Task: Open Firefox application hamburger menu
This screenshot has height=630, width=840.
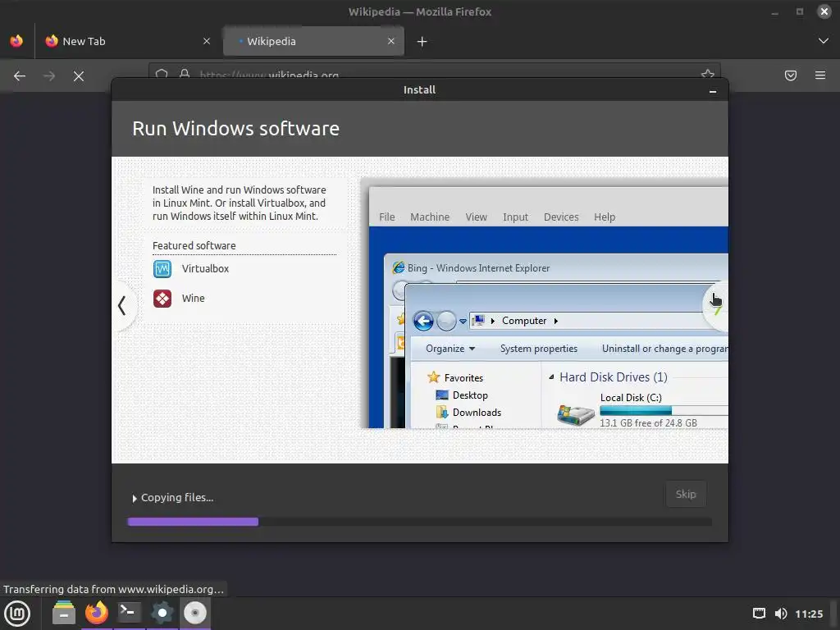Action: click(820, 75)
